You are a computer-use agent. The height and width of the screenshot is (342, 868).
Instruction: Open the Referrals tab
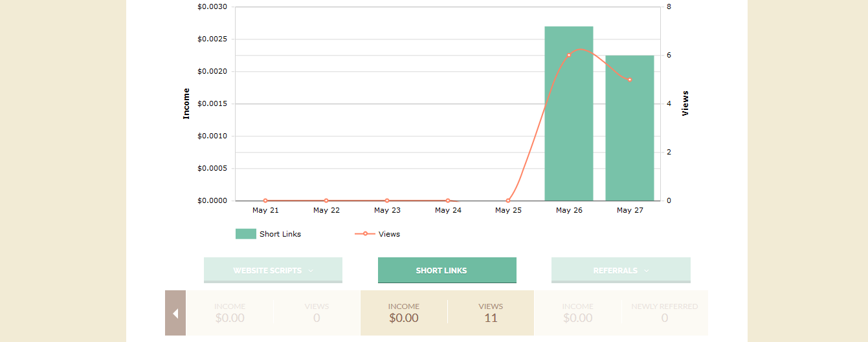point(615,270)
